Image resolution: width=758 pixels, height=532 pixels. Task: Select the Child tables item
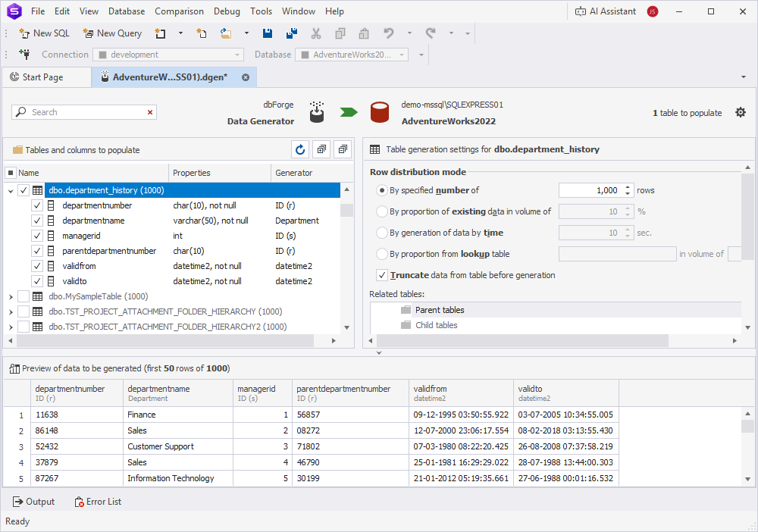[437, 325]
